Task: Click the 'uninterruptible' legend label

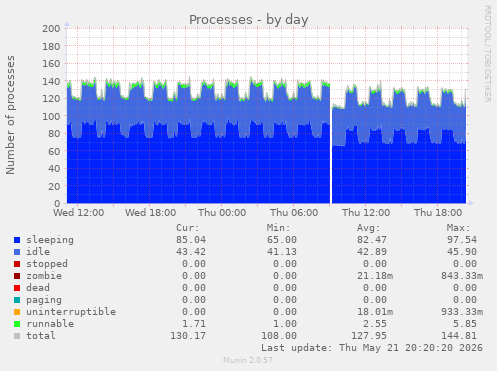Action: 71,312
